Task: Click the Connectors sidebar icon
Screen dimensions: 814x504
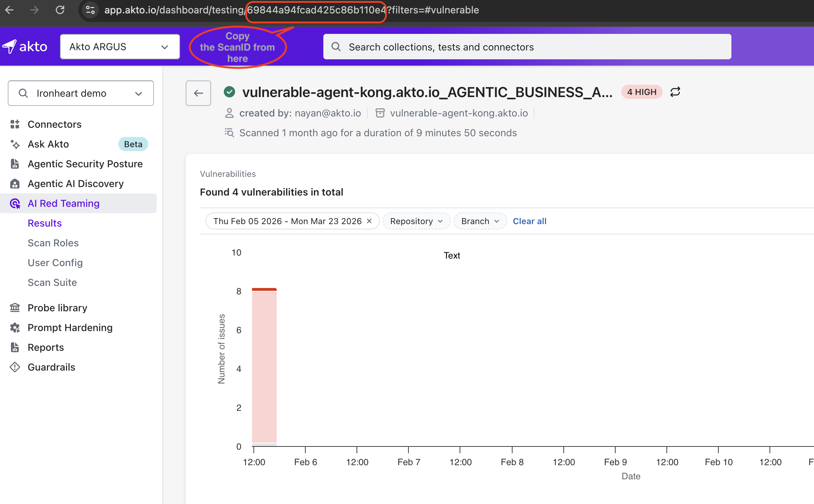Action: pos(15,124)
